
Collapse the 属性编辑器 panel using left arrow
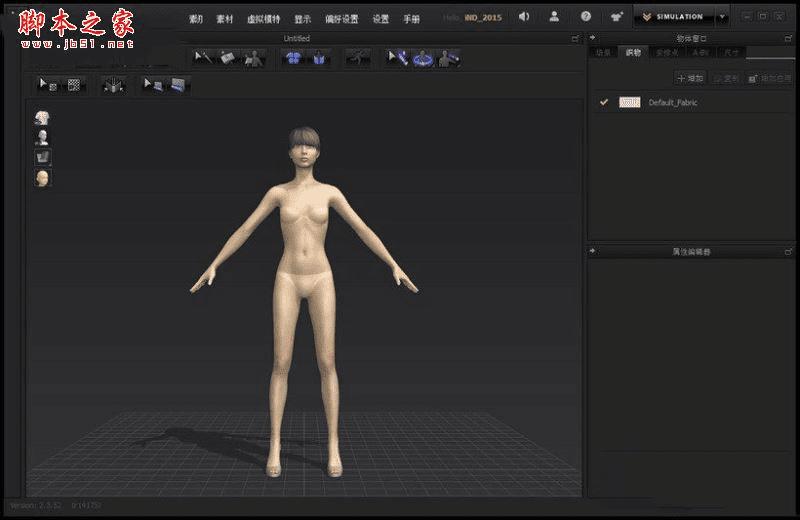tap(593, 251)
